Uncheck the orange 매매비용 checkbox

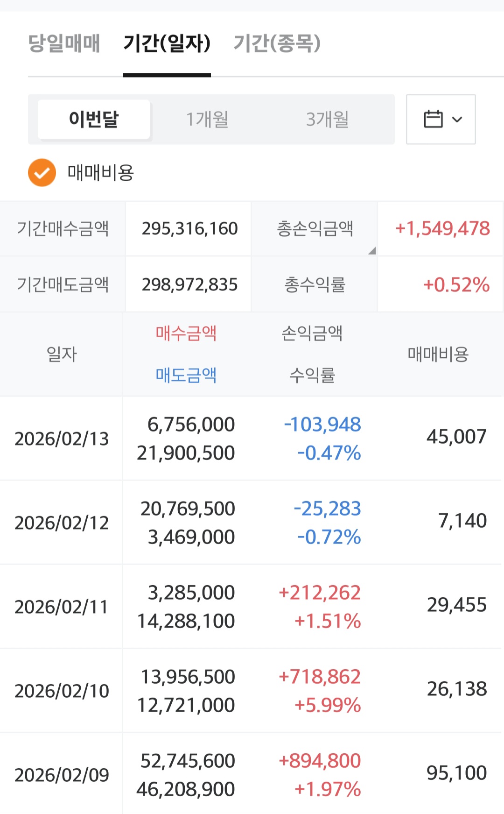[x=42, y=173]
